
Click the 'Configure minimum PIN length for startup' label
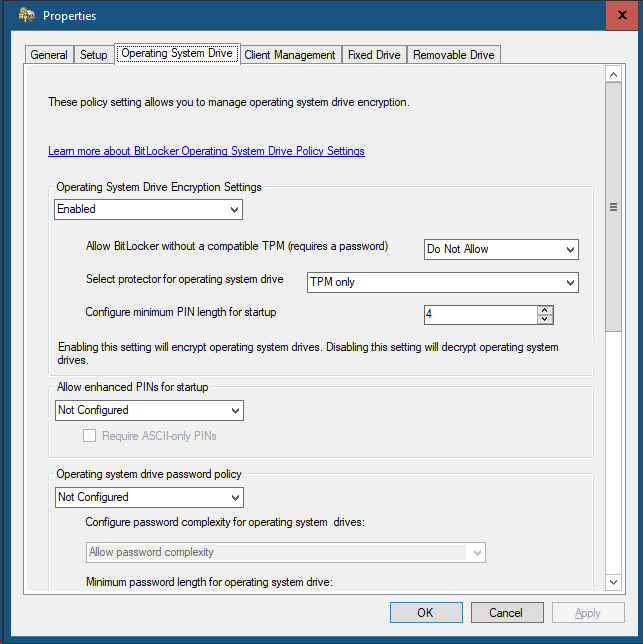[x=181, y=312]
